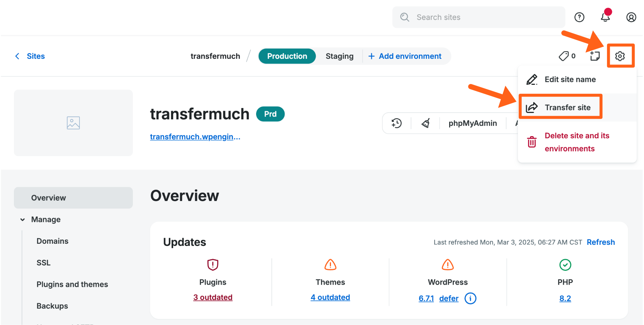
Task: Click the tags icon showing 0
Action: (566, 56)
